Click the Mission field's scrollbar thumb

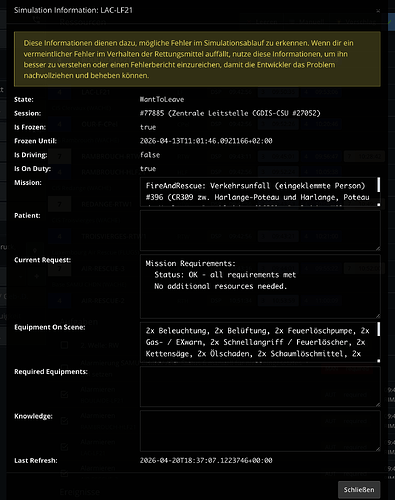378,185
